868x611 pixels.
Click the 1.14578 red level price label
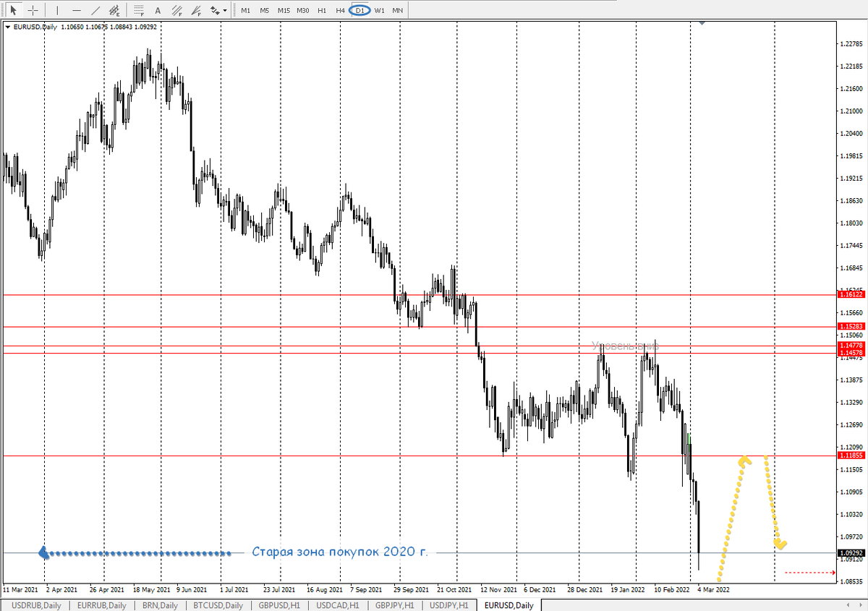coord(851,353)
